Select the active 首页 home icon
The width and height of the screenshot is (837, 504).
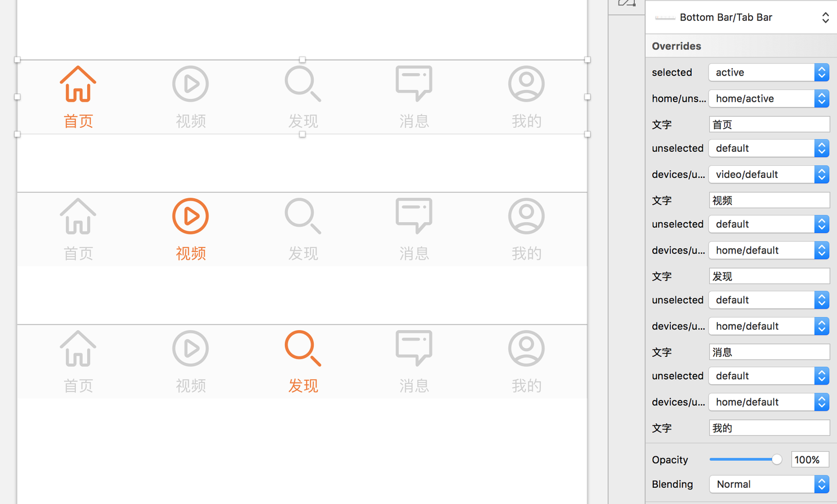point(78,84)
